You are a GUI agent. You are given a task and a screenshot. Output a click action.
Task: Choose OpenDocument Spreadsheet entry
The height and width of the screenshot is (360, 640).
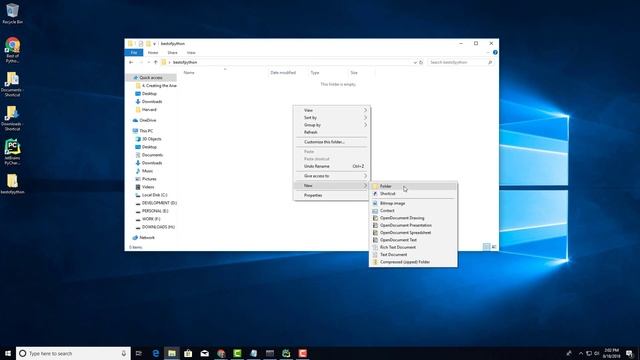[x=413, y=233]
